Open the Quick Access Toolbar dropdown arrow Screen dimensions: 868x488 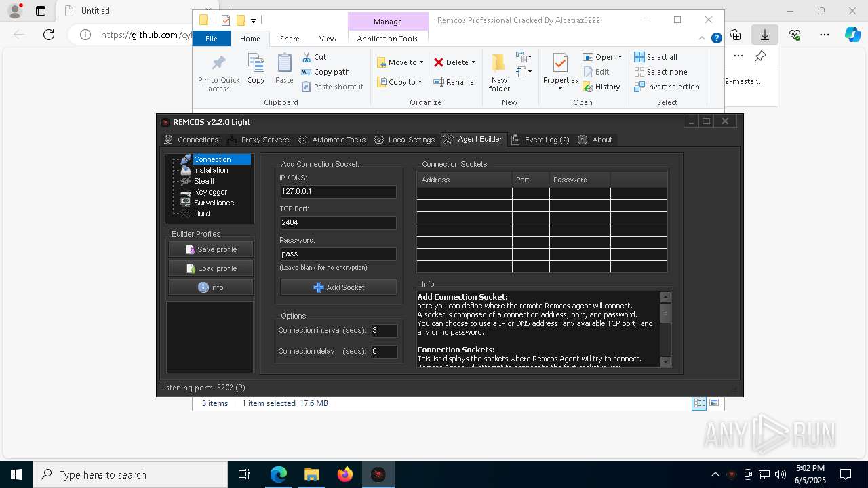pos(253,20)
